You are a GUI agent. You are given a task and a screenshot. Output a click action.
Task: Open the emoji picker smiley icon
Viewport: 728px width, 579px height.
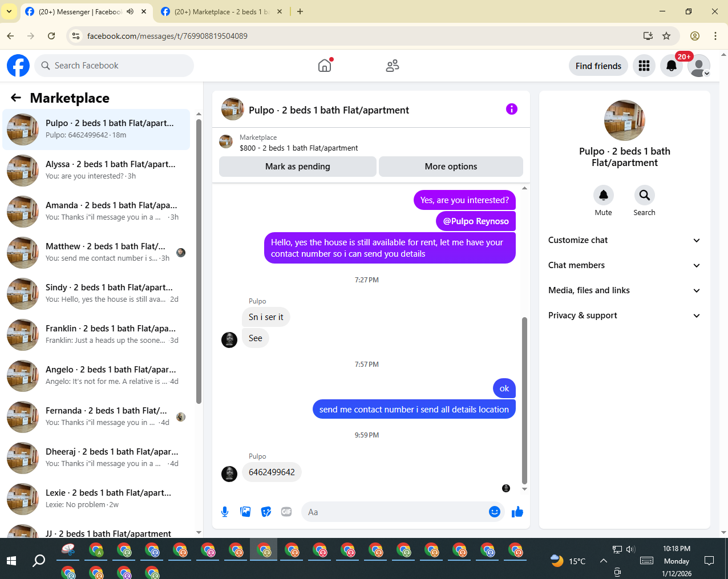coord(495,512)
